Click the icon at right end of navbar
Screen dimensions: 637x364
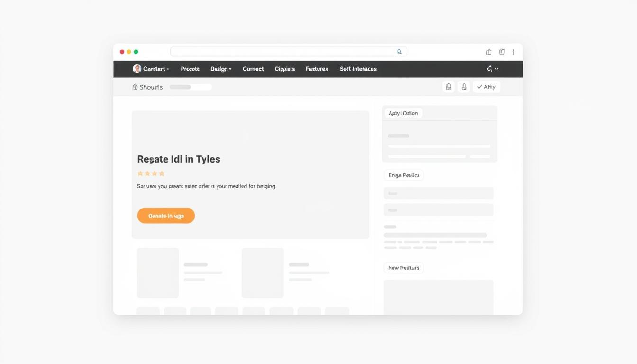(x=490, y=69)
